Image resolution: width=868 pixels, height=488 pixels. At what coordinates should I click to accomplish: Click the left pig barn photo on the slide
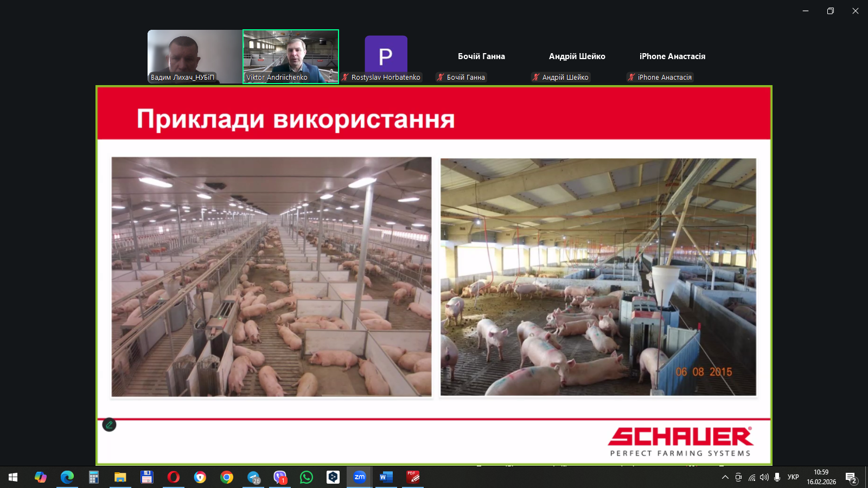click(x=272, y=277)
